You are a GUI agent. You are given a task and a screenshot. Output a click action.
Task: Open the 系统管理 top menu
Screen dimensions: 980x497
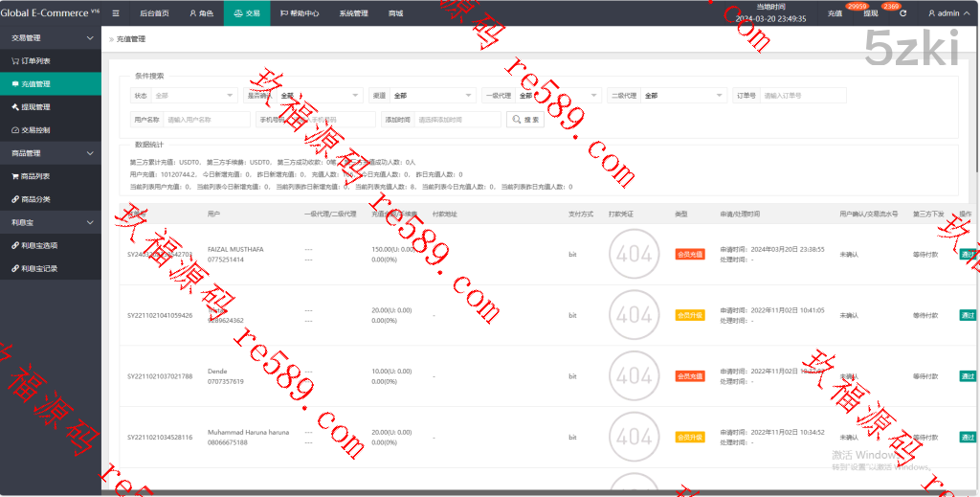pyautogui.click(x=353, y=14)
